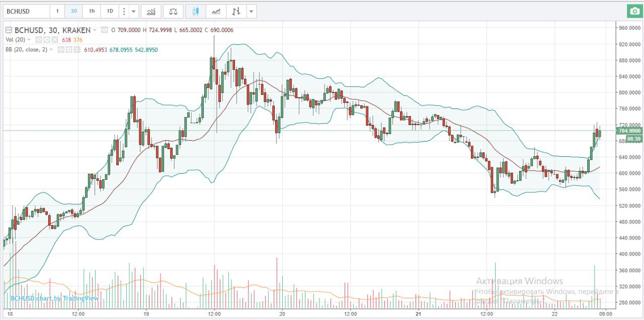Open BB indicator settings gear
644x320 pixels.
(x=69, y=50)
